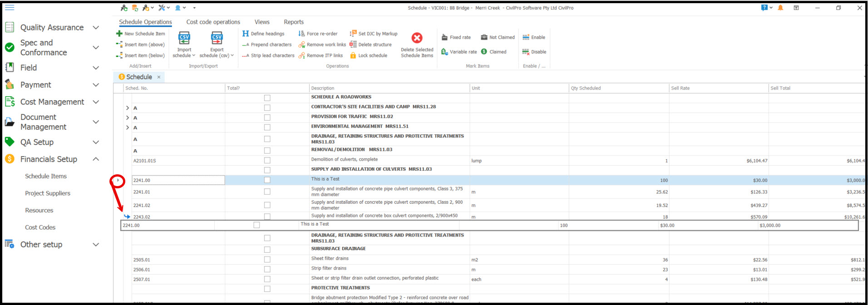Viewport: 868px width, 305px height.
Task: Expand the Quality Assurance sidebar section
Action: click(x=96, y=28)
